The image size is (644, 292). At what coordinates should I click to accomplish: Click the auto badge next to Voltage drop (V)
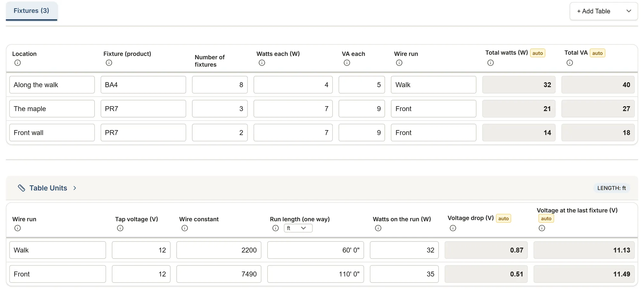pyautogui.click(x=504, y=219)
